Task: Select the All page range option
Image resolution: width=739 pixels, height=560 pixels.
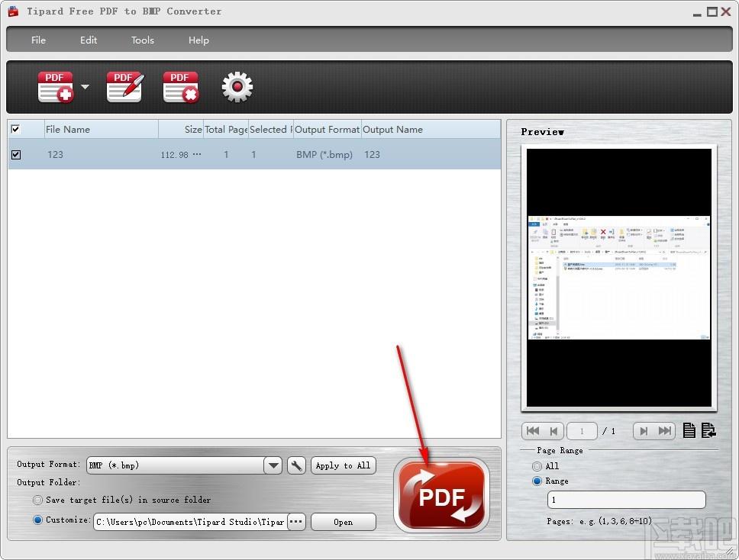Action: pyautogui.click(x=537, y=466)
